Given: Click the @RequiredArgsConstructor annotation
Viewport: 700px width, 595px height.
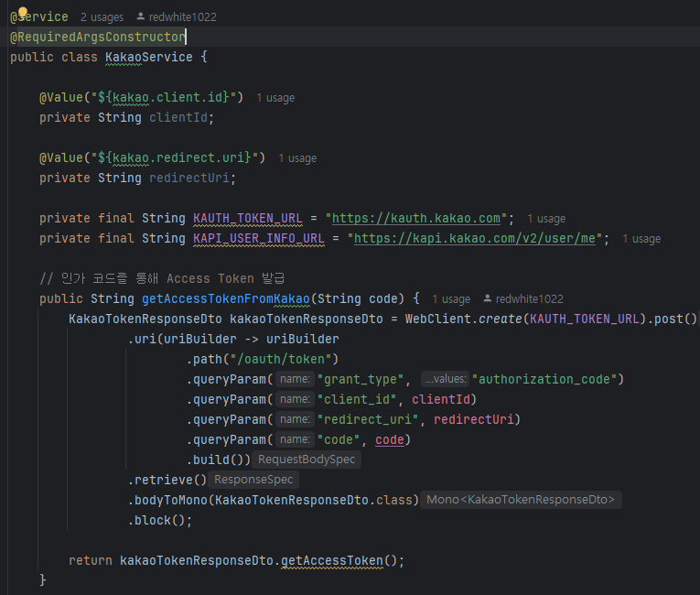Looking at the screenshot, I should 98,37.
